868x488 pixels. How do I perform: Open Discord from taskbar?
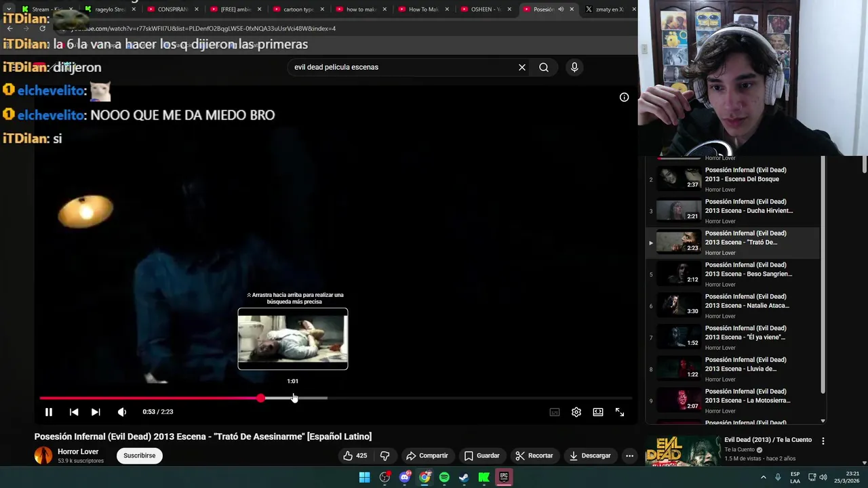pos(405,477)
